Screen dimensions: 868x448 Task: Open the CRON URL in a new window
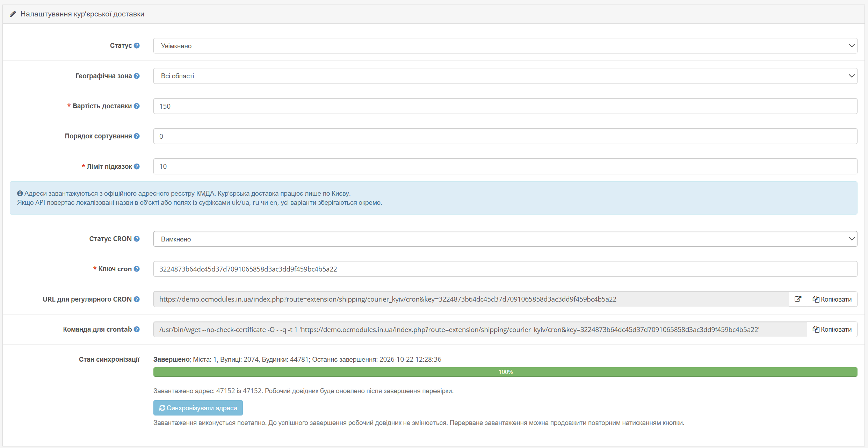click(x=798, y=299)
